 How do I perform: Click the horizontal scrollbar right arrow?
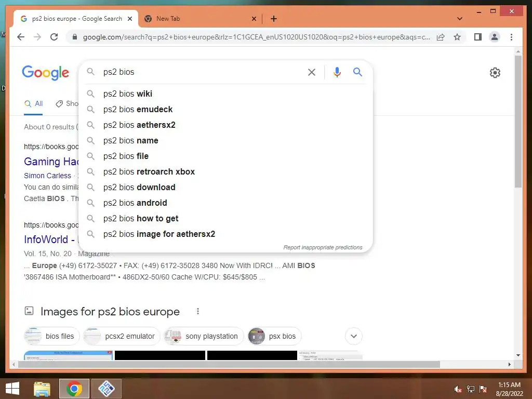[509, 364]
